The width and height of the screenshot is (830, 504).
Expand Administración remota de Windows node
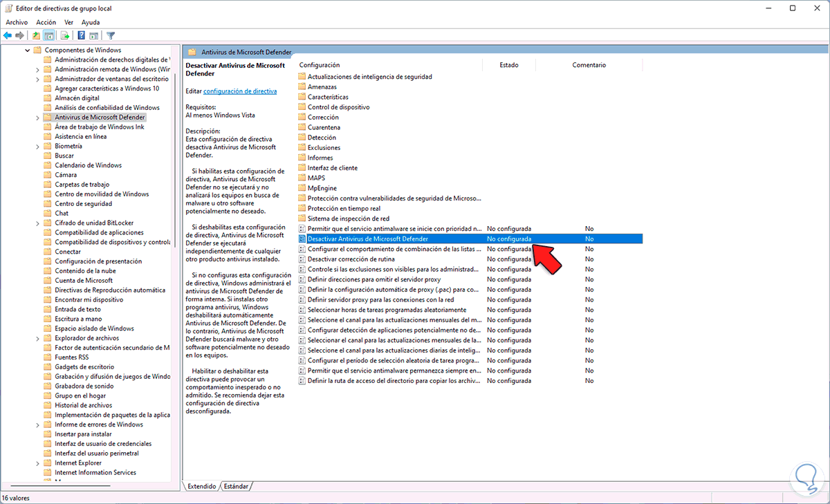[x=37, y=69]
